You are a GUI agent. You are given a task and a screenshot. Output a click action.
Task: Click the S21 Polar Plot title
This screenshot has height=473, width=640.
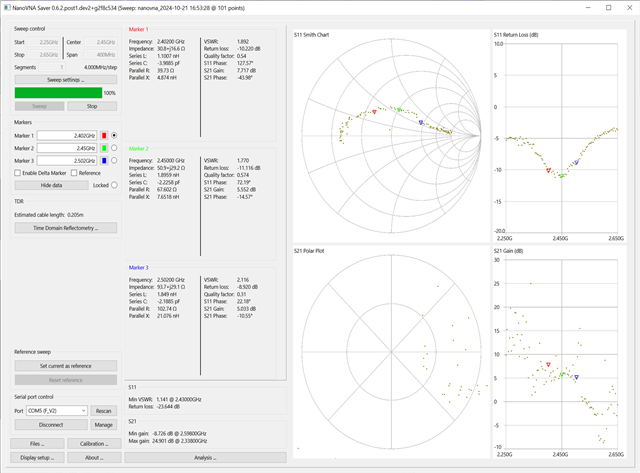309,251
